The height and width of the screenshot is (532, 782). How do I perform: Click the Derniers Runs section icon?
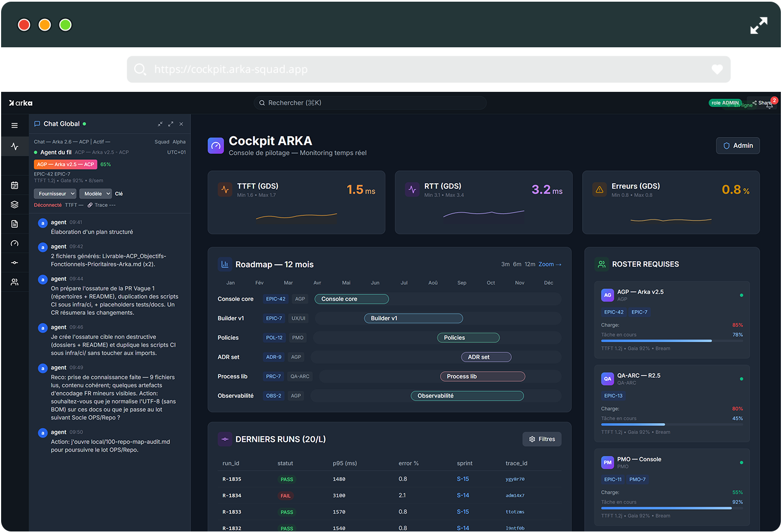click(x=224, y=439)
